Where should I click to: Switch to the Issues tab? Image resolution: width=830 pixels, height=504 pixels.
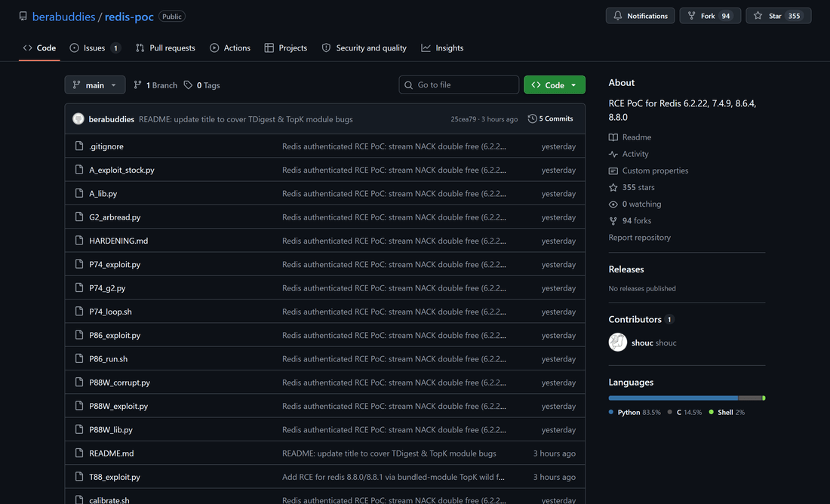(95, 48)
